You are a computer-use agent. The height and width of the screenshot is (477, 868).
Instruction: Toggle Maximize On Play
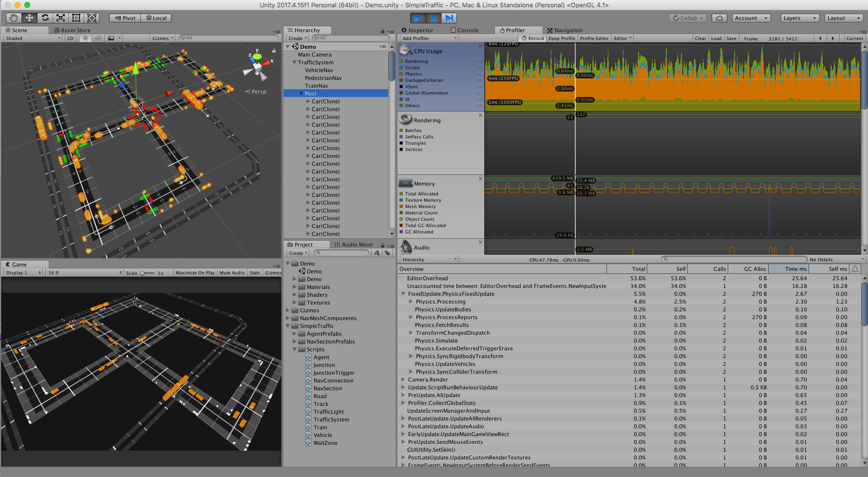coord(195,273)
